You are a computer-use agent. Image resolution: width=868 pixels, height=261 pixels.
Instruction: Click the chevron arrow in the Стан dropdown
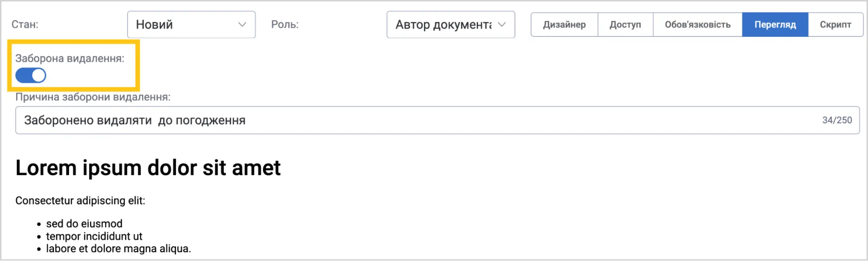pos(242,25)
